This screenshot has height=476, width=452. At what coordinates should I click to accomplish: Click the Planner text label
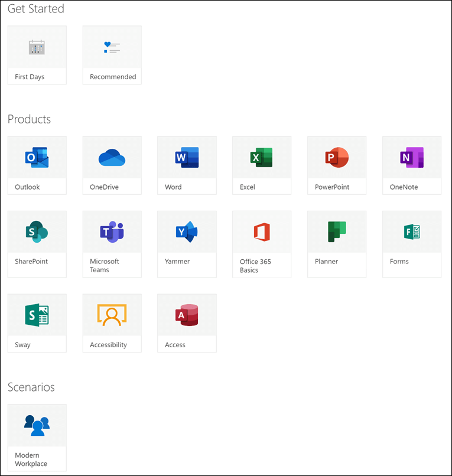point(326,262)
